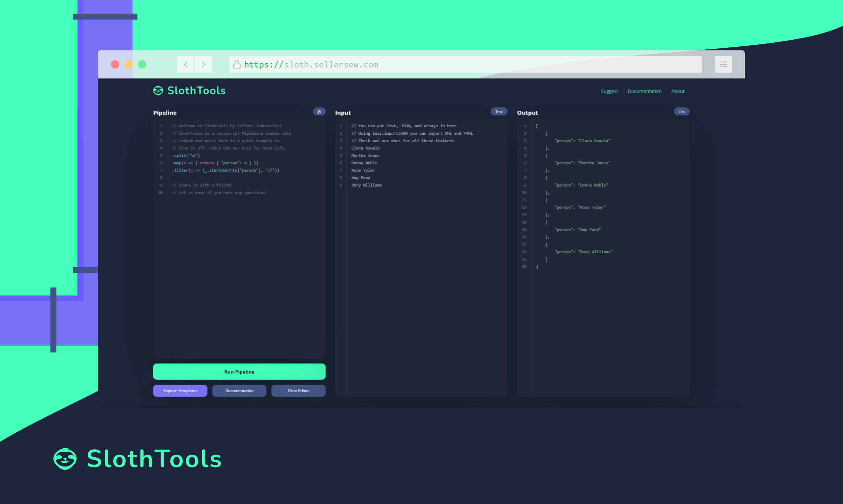This screenshot has height=504, width=843.
Task: Click "// You can put Text, JSON" input comment
Action: 404,126
